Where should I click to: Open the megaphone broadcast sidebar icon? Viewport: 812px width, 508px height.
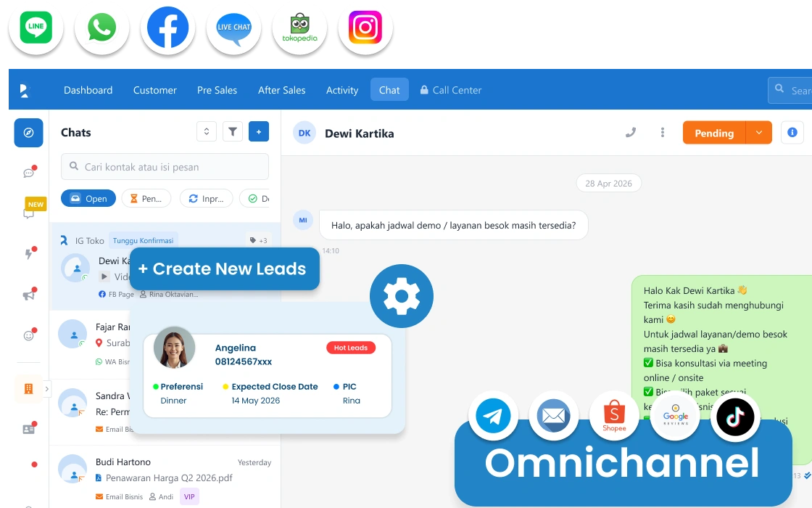[x=28, y=295]
